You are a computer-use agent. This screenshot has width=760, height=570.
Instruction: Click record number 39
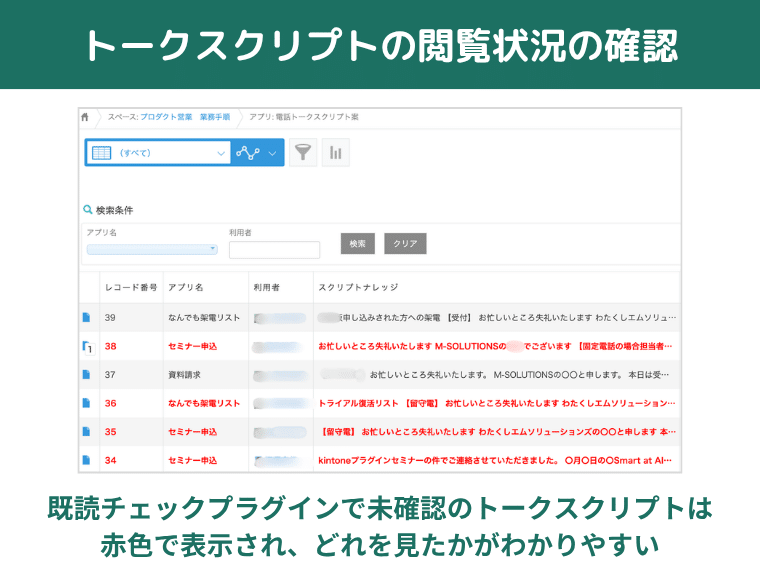[110, 317]
